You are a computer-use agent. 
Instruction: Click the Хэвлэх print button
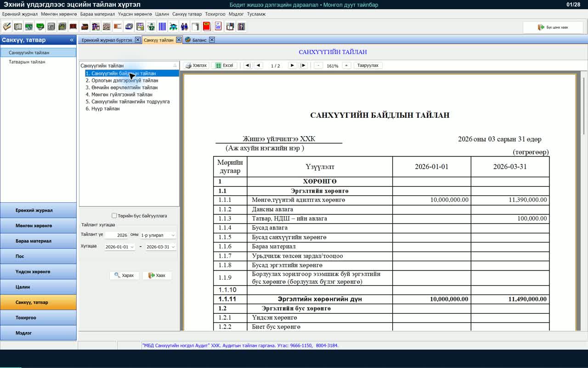point(196,65)
